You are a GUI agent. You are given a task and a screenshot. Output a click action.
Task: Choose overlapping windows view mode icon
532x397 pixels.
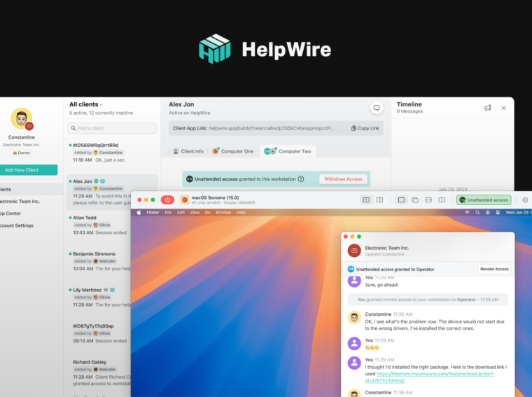(x=414, y=200)
